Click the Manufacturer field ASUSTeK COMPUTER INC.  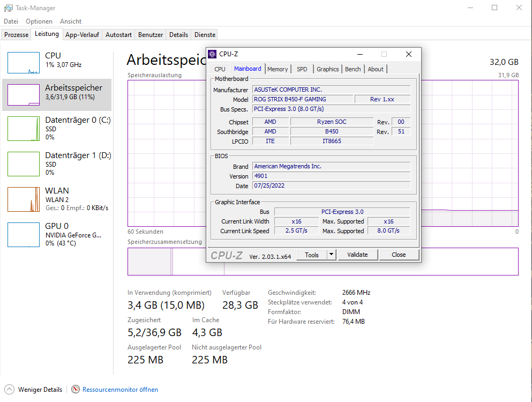(x=332, y=90)
